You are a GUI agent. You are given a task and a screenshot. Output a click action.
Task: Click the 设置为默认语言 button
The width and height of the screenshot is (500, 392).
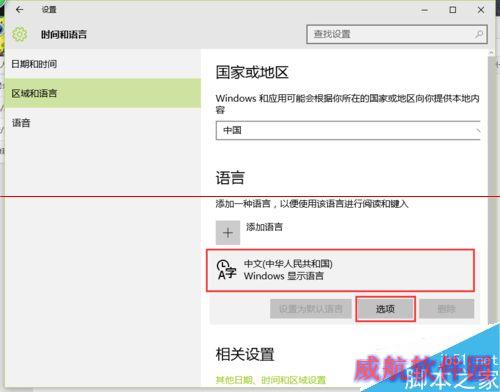[x=311, y=309]
